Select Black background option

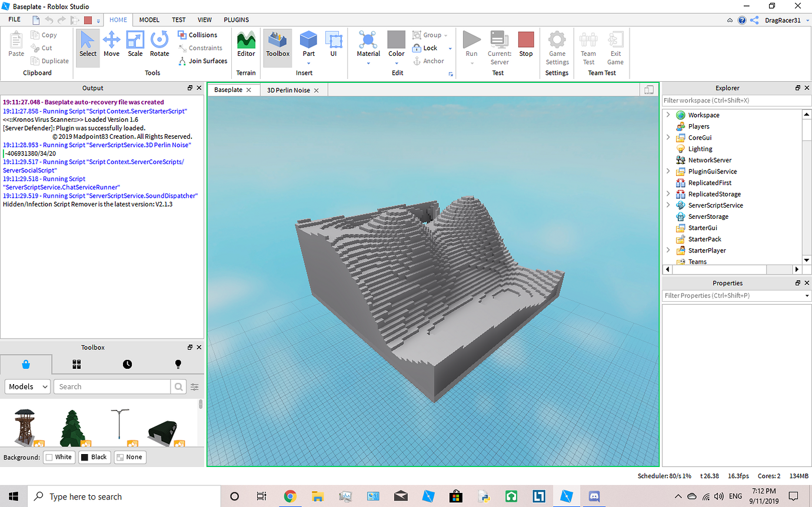pyautogui.click(x=94, y=457)
